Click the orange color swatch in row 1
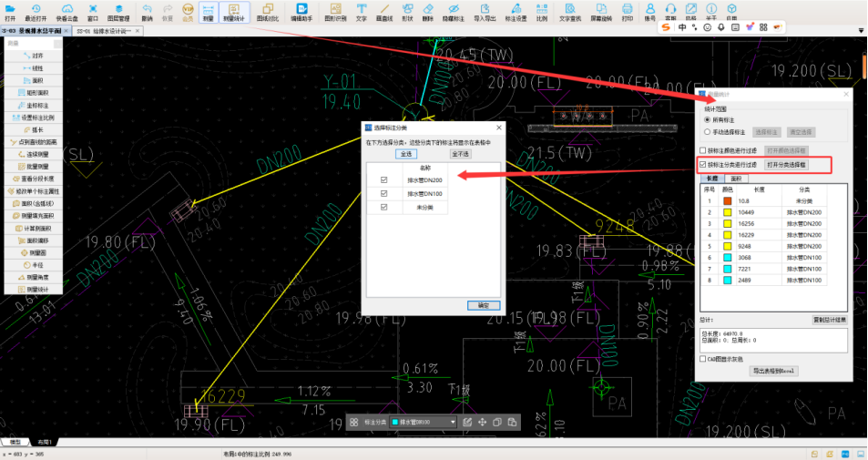868x460 pixels. coord(728,200)
